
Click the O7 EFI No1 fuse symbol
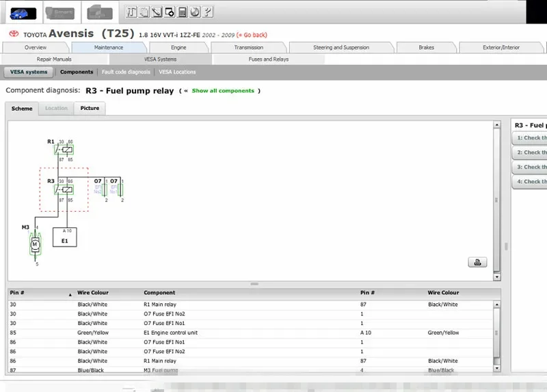coord(120,191)
